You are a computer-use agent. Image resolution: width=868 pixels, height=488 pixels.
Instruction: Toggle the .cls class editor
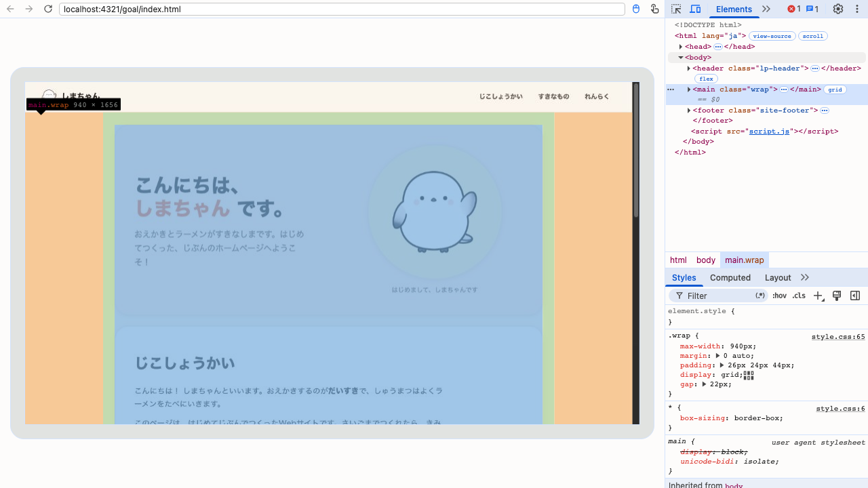(x=800, y=296)
